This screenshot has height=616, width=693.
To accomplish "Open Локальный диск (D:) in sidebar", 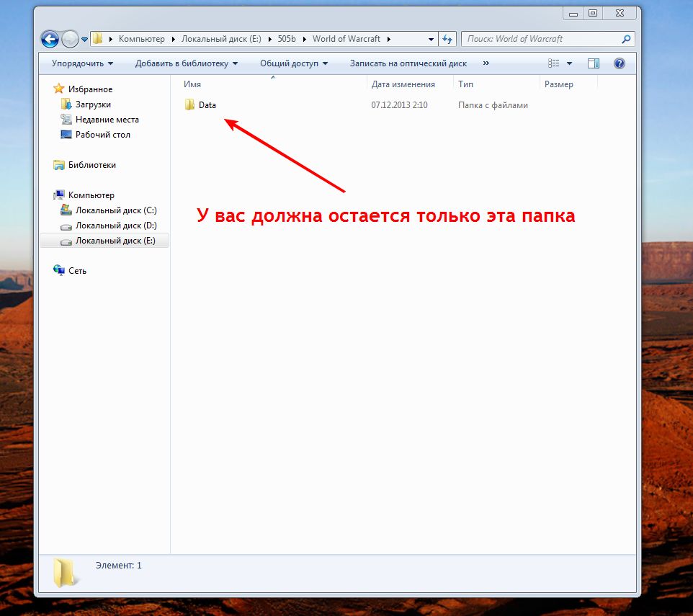I will point(116,226).
